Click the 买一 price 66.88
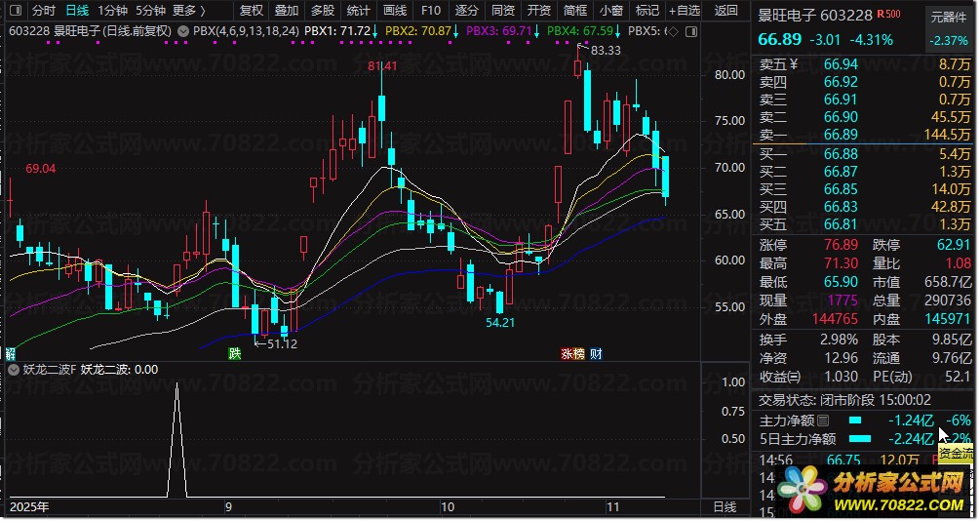 click(841, 154)
